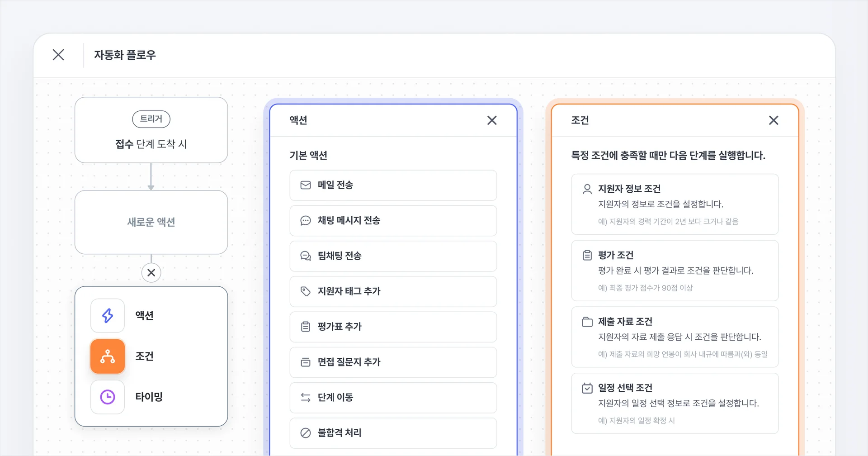The height and width of the screenshot is (456, 868).
Task: Choose the 일정 선택 조건 card
Action: [x=675, y=403]
